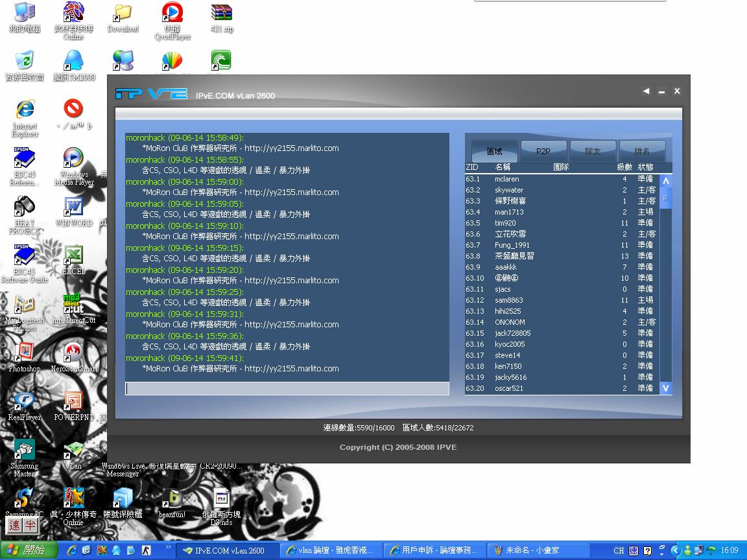Image resolution: width=747 pixels, height=560 pixels.
Task: Open the RealPlayer desktop icon
Action: pyautogui.click(x=25, y=402)
